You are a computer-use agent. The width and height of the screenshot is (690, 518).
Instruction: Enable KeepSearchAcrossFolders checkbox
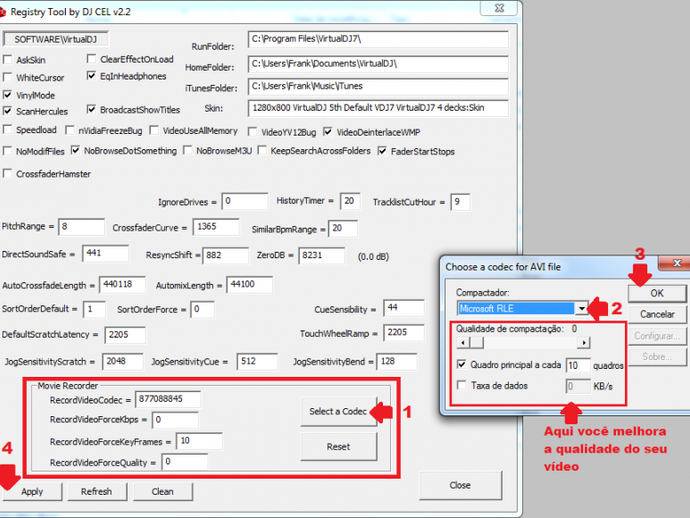262,151
